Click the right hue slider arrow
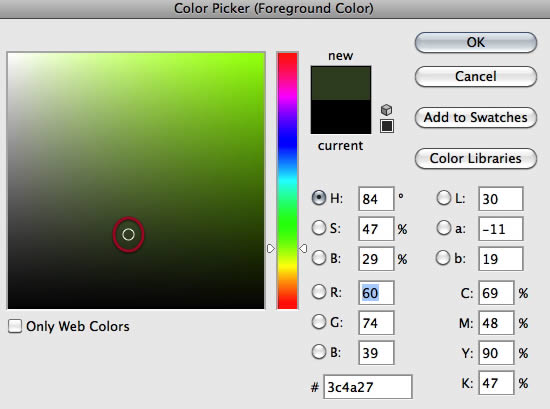This screenshot has width=550, height=409. (x=303, y=249)
